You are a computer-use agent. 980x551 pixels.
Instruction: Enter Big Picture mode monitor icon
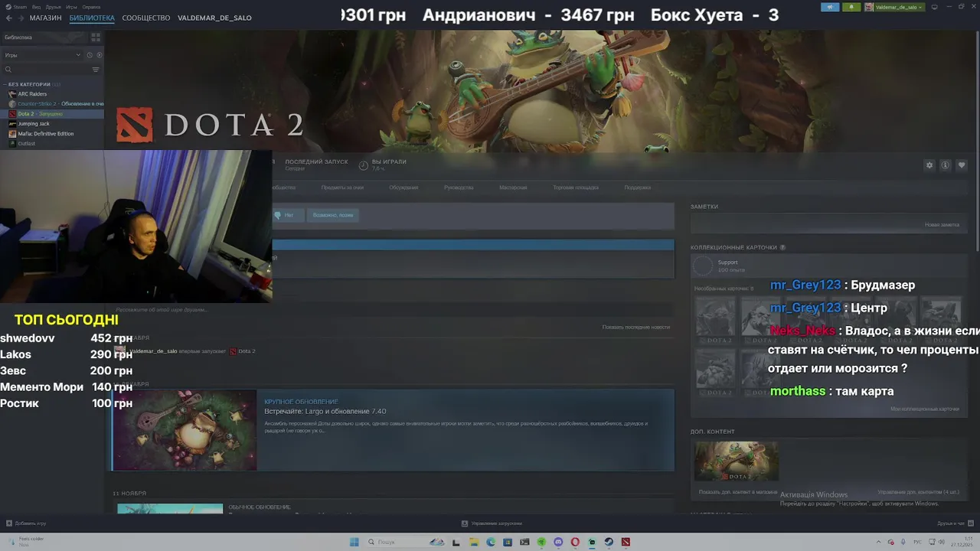click(933, 7)
